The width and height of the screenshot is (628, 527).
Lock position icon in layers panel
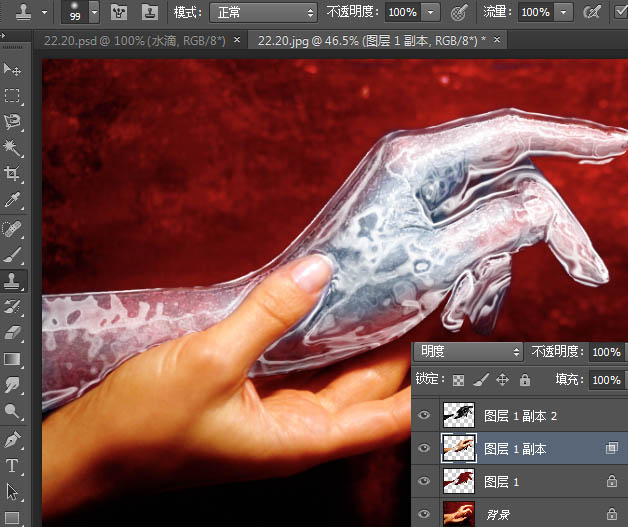pos(503,380)
